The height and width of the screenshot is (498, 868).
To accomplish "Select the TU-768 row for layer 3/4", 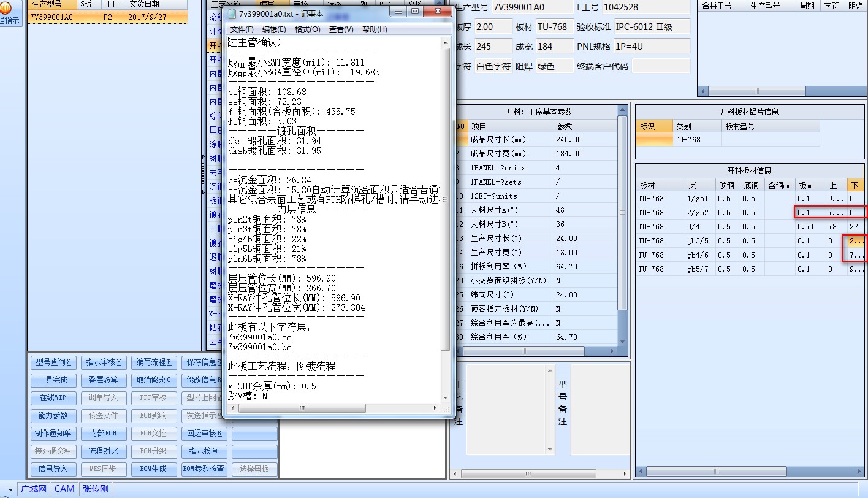I will (749, 226).
